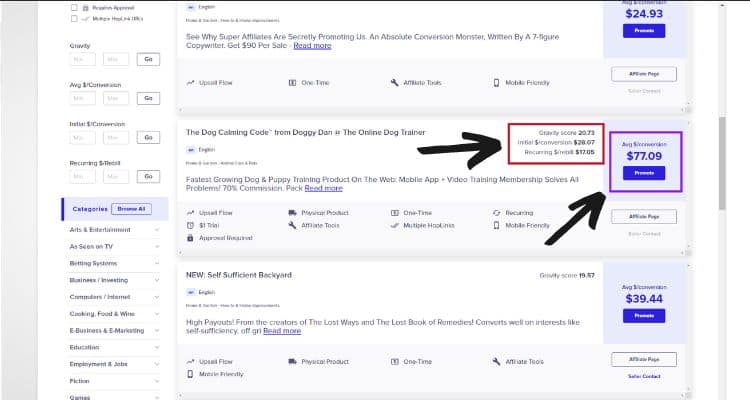Open Read more in Super Affiliates description
Image resolution: width=750 pixels, height=400 pixels.
[312, 45]
